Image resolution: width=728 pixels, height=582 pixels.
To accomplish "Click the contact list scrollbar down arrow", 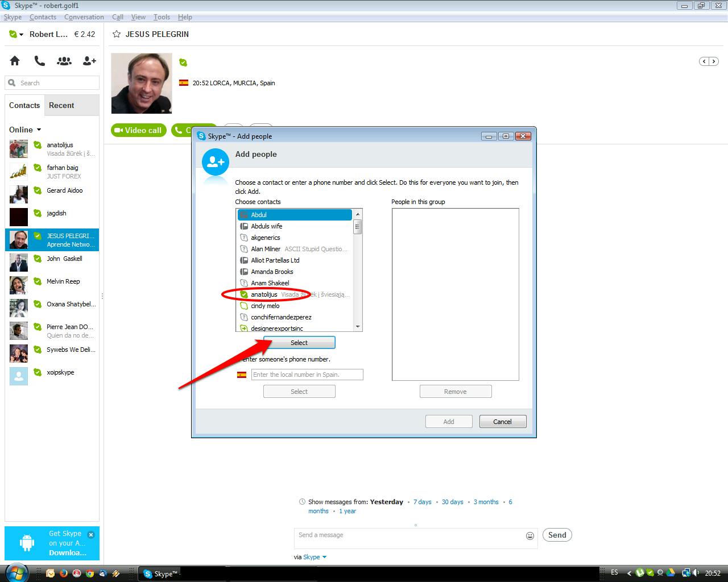I will [358, 326].
